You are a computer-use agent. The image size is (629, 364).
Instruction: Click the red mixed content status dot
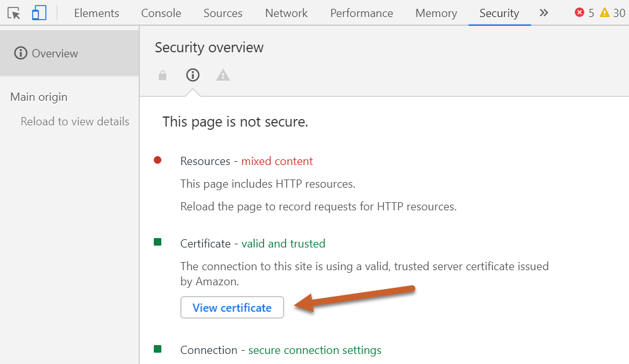(x=158, y=161)
